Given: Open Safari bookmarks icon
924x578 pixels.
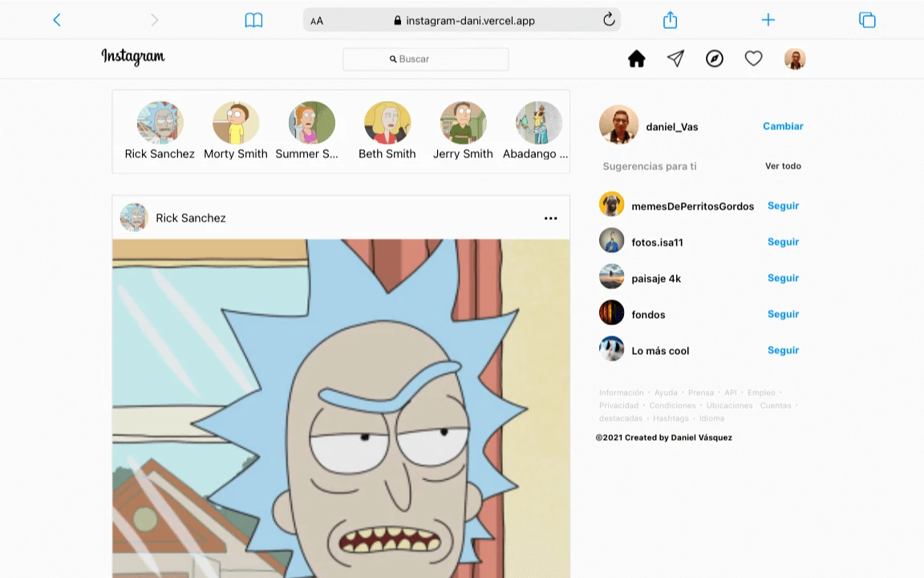Looking at the screenshot, I should point(253,19).
